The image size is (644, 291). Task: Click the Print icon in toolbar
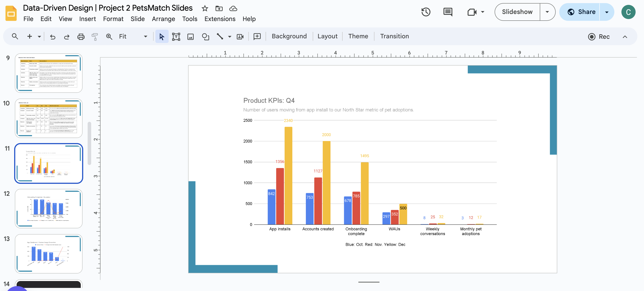click(81, 37)
